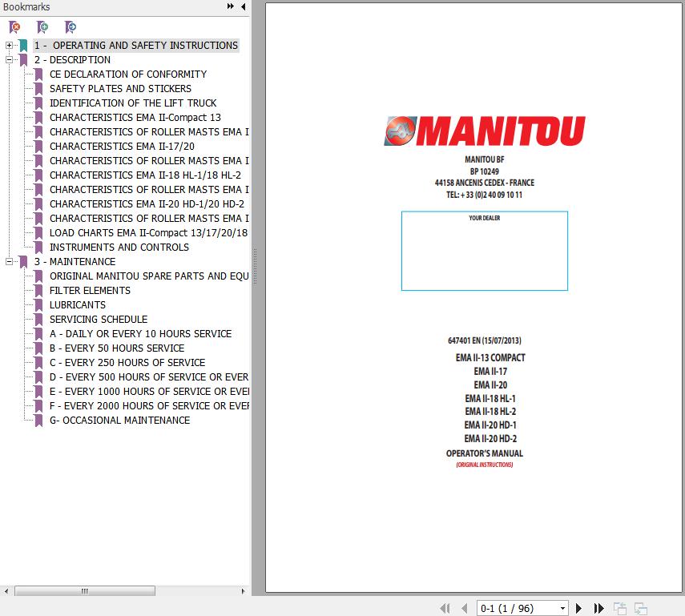
Task: Click the MANITOU logo on the cover page
Action: pos(485,131)
